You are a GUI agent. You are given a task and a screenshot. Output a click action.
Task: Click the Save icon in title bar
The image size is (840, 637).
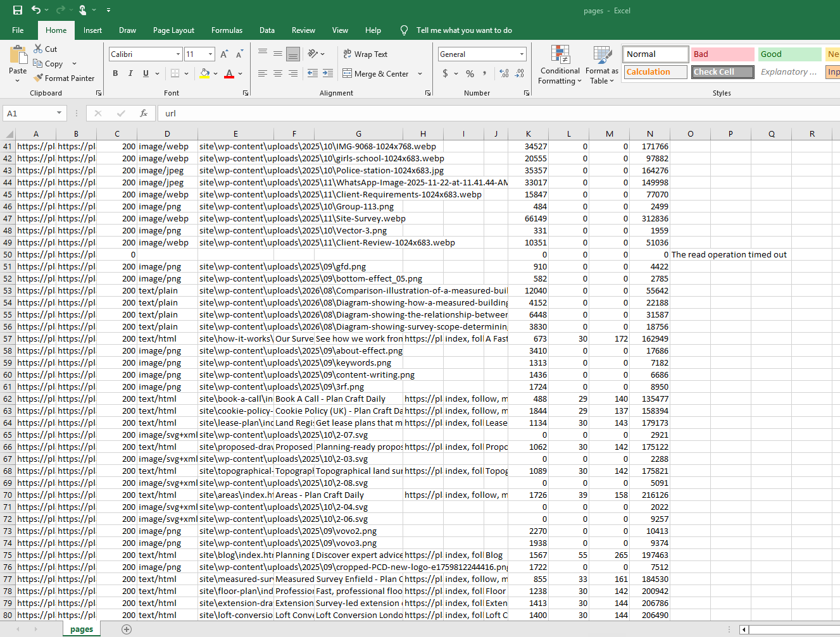click(18, 10)
